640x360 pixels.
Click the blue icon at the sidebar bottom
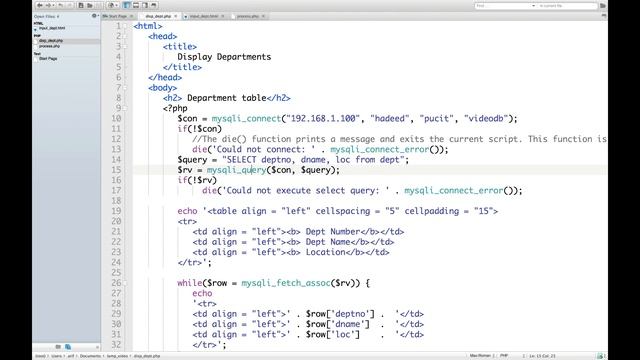(x=68, y=347)
